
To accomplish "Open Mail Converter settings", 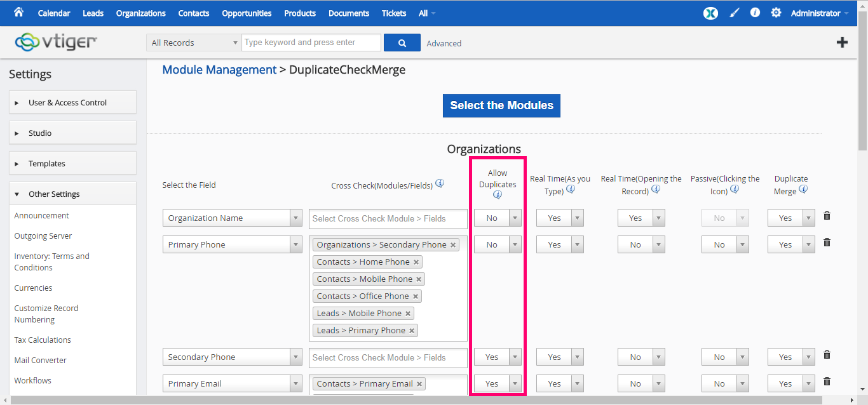I will click(x=41, y=360).
